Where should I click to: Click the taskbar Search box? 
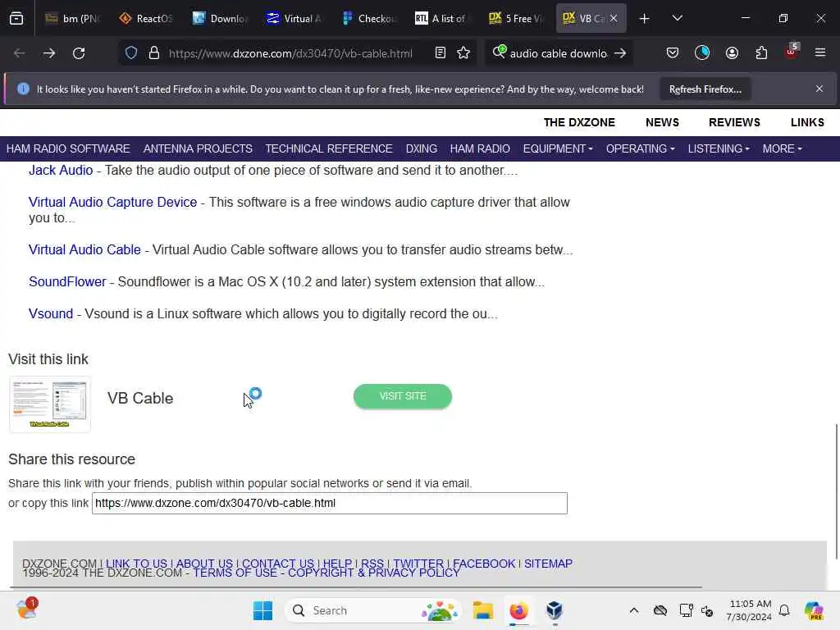pyautogui.click(x=373, y=610)
